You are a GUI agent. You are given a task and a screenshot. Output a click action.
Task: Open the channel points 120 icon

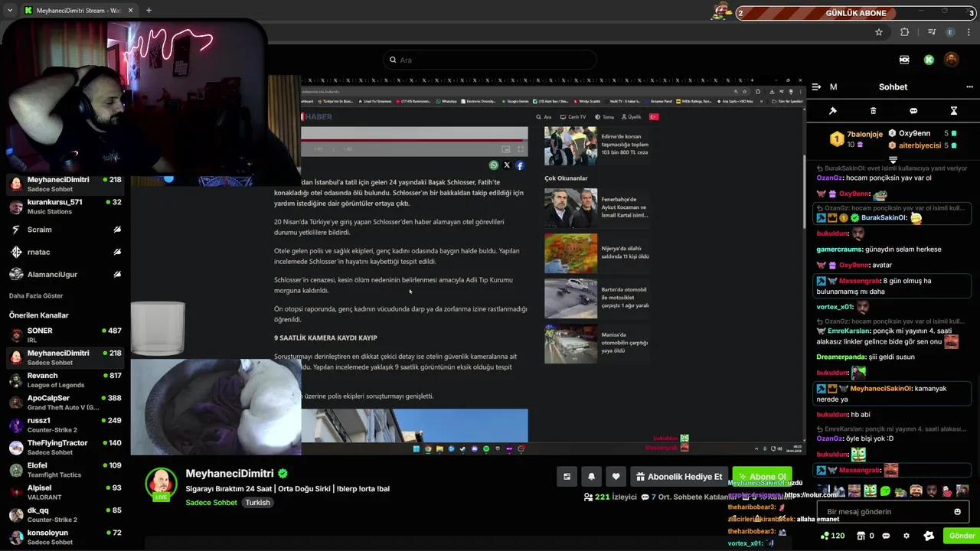coord(832,536)
